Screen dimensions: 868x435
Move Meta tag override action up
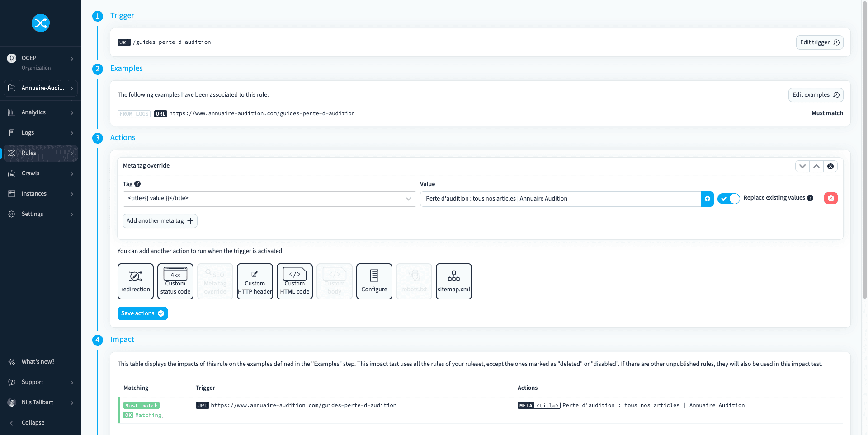(816, 166)
